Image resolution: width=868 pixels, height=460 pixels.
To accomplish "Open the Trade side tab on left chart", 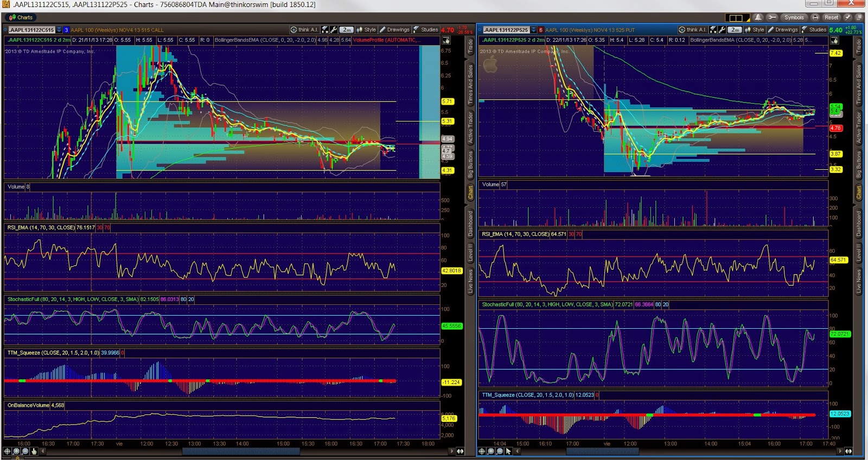I will [470, 46].
